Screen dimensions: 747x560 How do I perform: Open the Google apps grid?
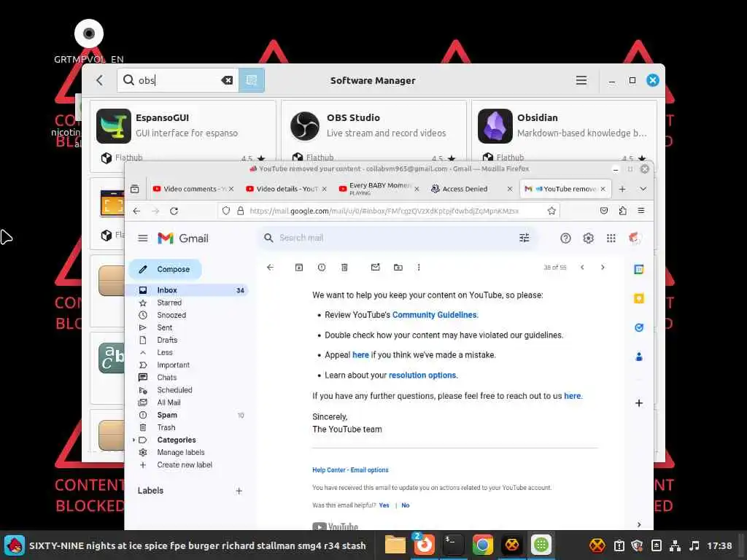[x=611, y=238]
